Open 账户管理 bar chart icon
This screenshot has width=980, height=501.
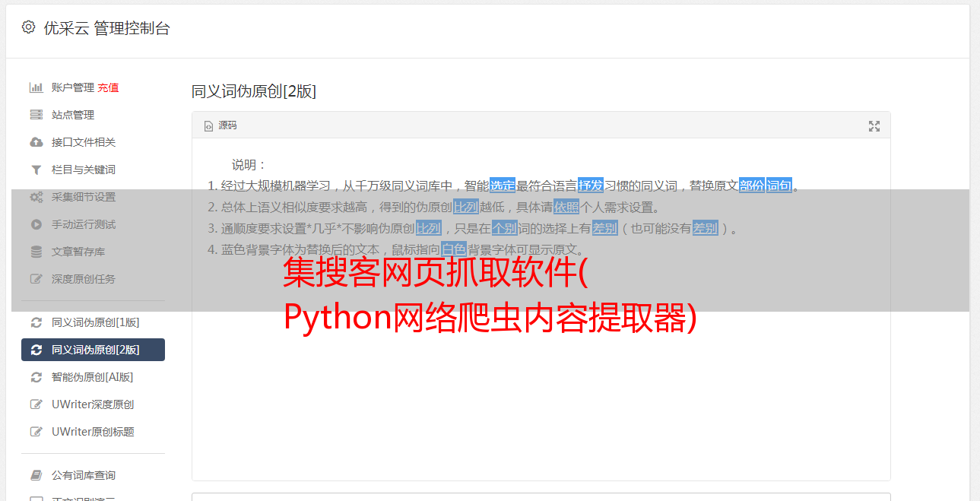coord(36,87)
